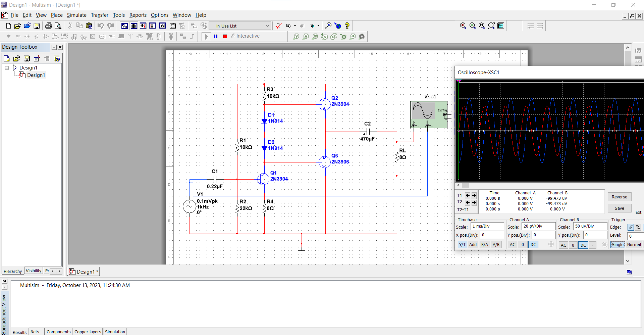Pause the simulation
644x335 pixels.
point(216,36)
